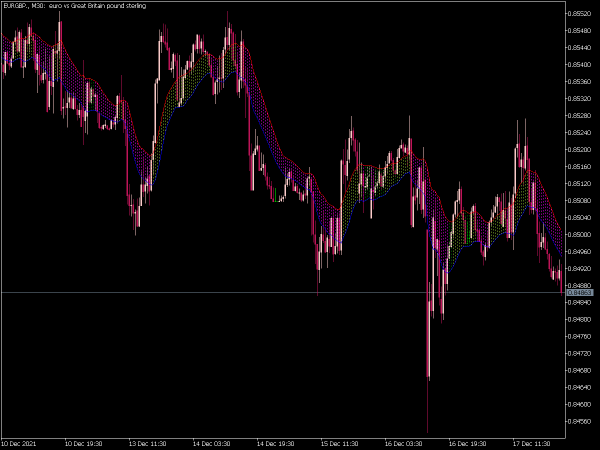Select the 13 Dec 11:30 time label
The image size is (600, 450).
[147, 444]
